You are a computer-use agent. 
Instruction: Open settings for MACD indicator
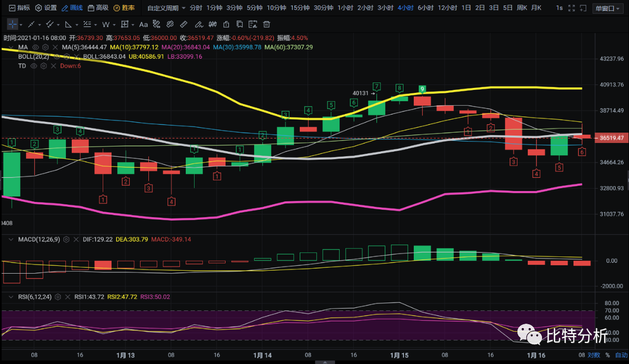click(67, 239)
